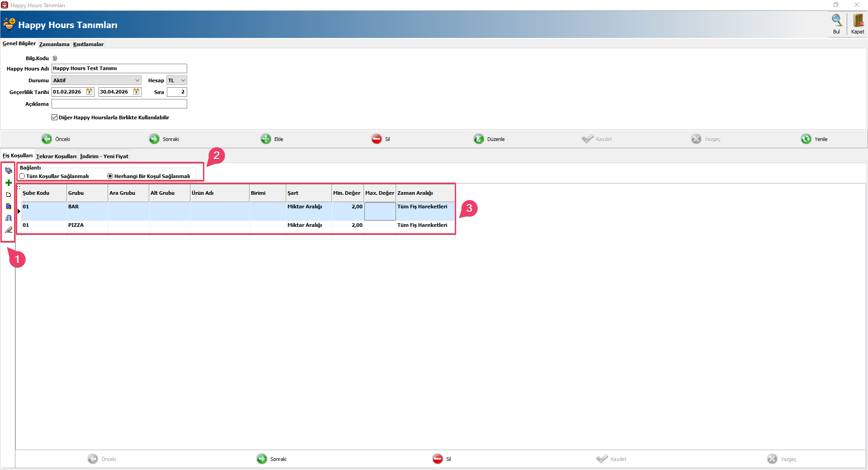
Task: Click the green plus icon in left sidebar
Action: tap(8, 183)
